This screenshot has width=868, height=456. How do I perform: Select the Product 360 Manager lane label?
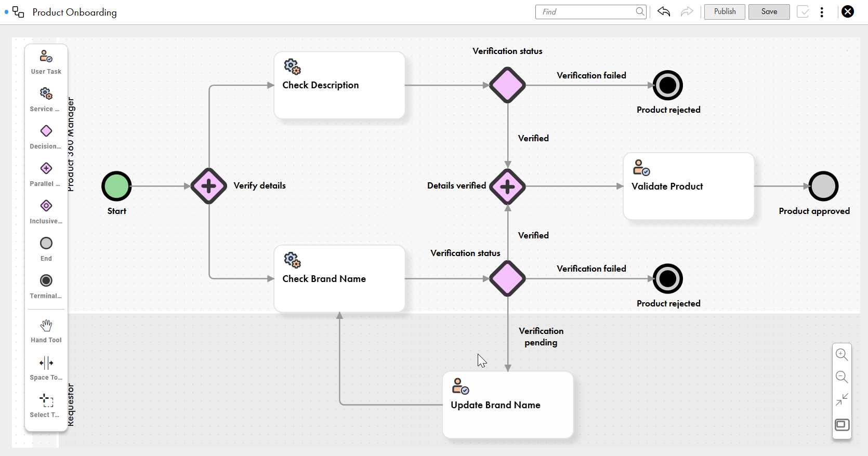pos(71,144)
